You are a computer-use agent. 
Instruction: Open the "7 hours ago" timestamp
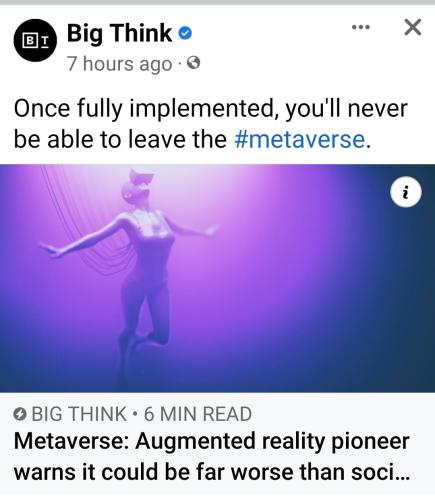pos(120,64)
